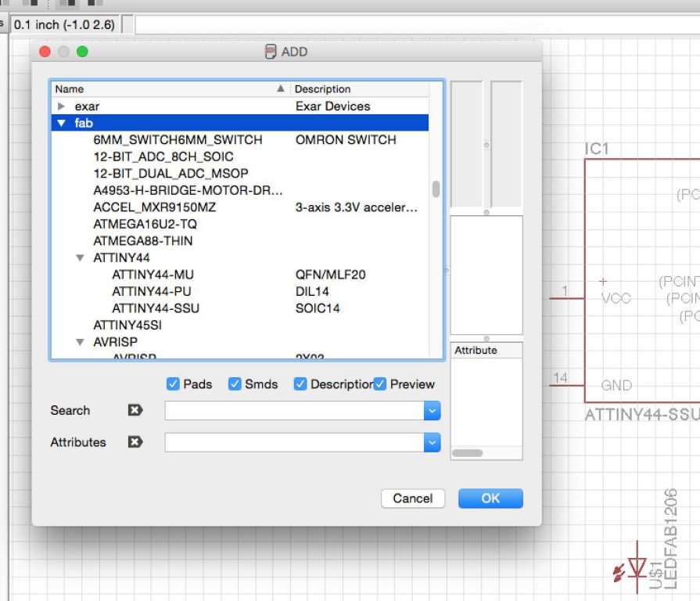
Task: Open the Attributes history dropdown
Action: coord(433,442)
